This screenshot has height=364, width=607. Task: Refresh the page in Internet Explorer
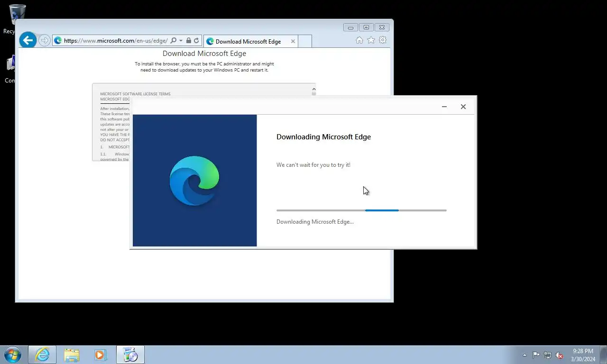coord(196,41)
